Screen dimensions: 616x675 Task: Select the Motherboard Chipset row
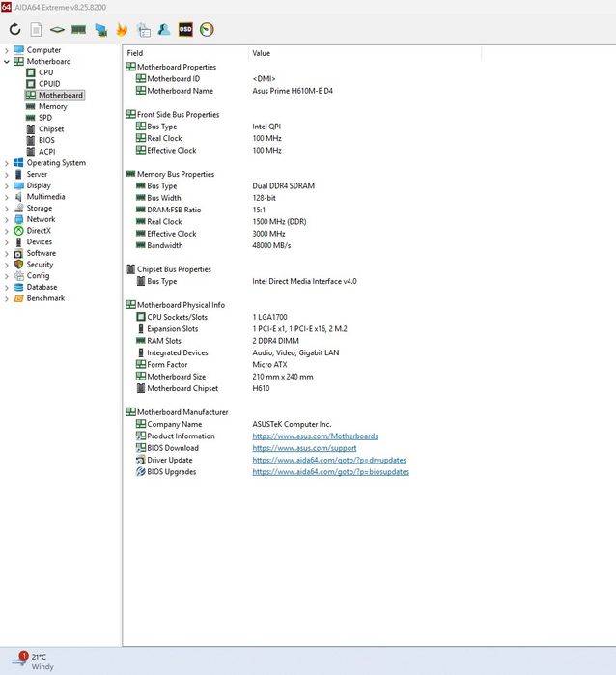tap(203, 388)
